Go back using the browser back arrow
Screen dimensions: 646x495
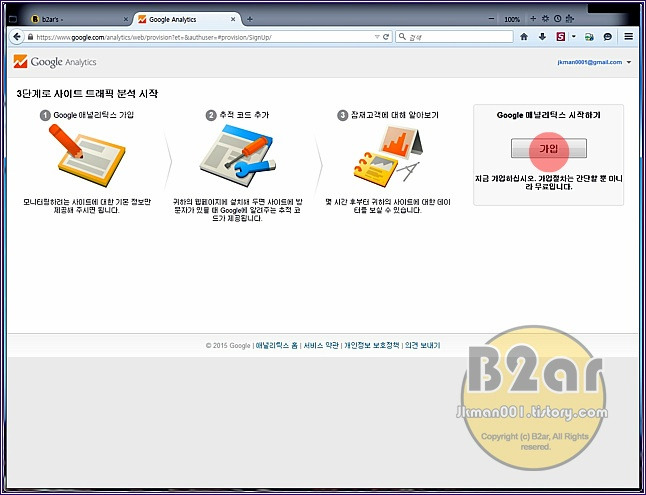tap(16, 37)
